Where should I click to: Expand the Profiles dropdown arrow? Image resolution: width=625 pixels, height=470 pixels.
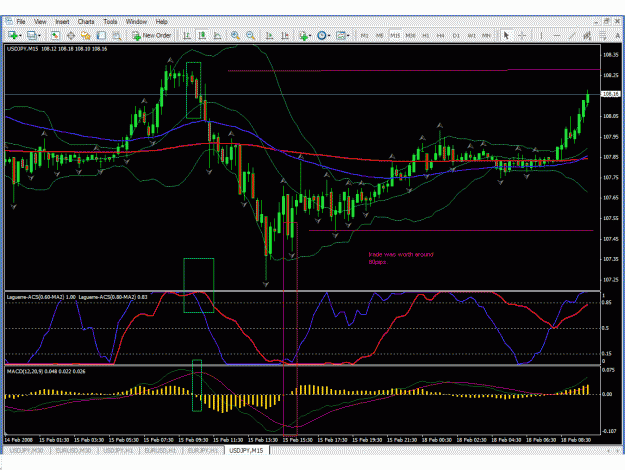coord(39,36)
